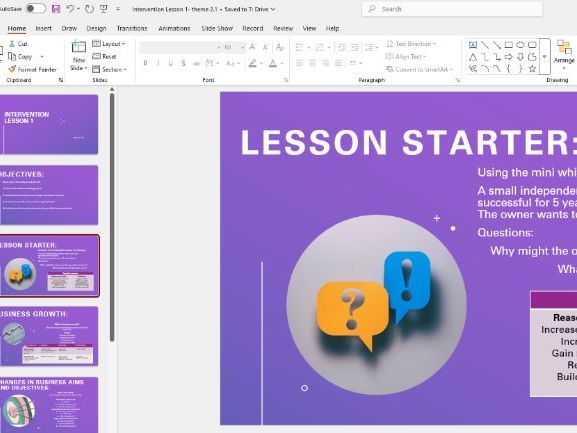Open the Text Direction dropdown
The height and width of the screenshot is (433, 577).
point(411,44)
